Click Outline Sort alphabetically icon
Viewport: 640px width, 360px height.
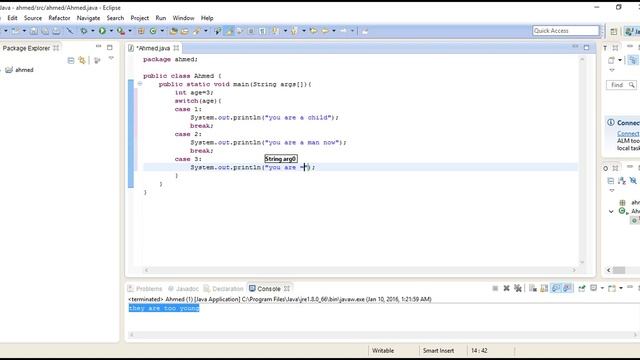point(622,180)
